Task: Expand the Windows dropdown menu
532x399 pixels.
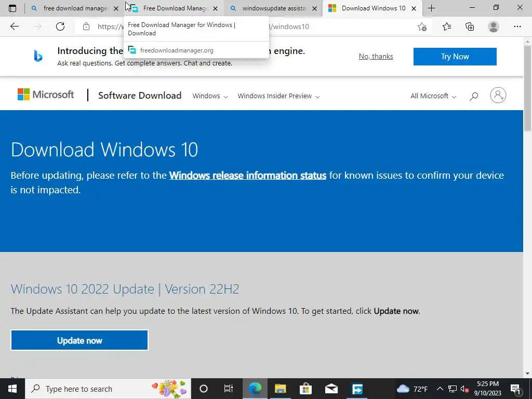Action: click(210, 96)
